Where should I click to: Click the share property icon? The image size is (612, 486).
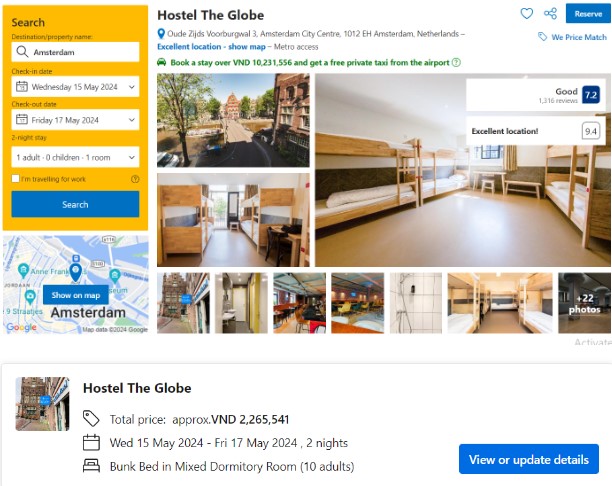click(550, 14)
